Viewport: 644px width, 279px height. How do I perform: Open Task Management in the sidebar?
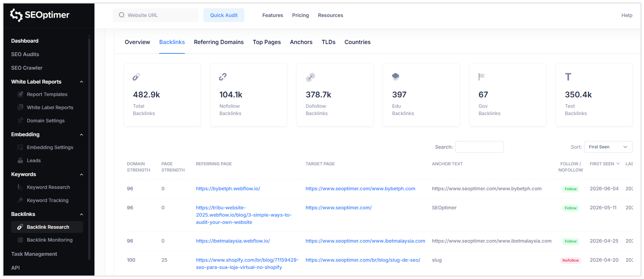click(34, 254)
